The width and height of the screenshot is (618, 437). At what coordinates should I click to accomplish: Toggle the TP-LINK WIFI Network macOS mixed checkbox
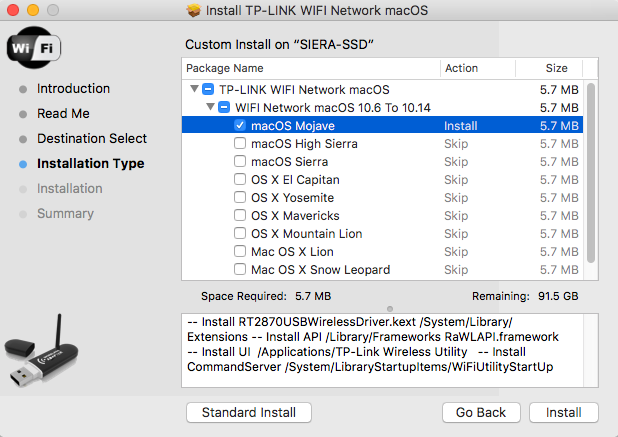pyautogui.click(x=208, y=89)
